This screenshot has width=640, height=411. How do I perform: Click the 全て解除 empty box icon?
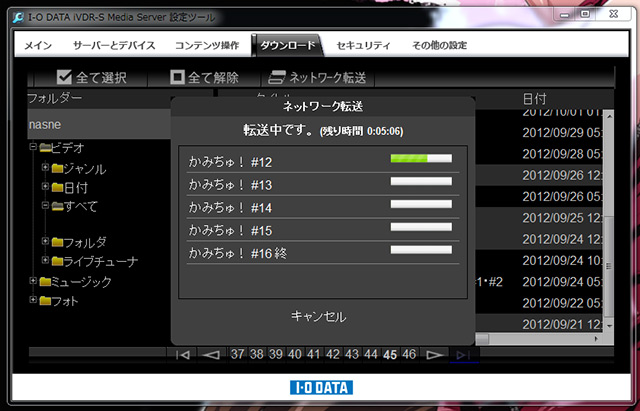click(177, 77)
